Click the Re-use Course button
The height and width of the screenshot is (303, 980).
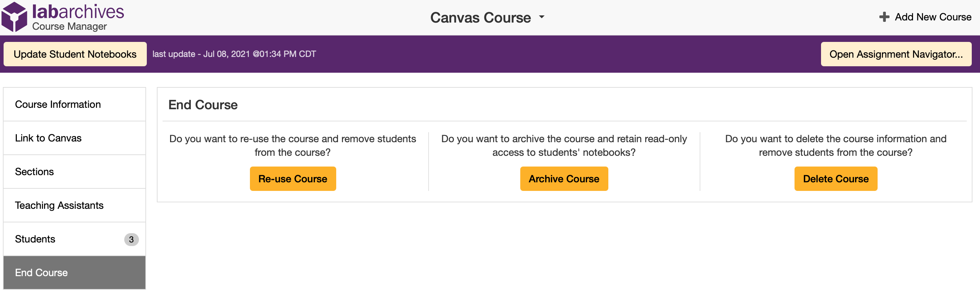pyautogui.click(x=293, y=178)
